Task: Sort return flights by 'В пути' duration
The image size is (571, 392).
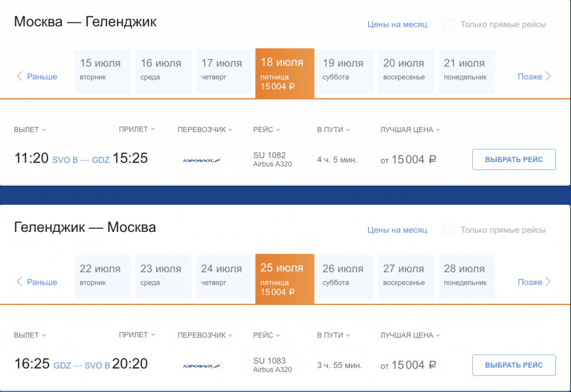Action: click(x=333, y=336)
